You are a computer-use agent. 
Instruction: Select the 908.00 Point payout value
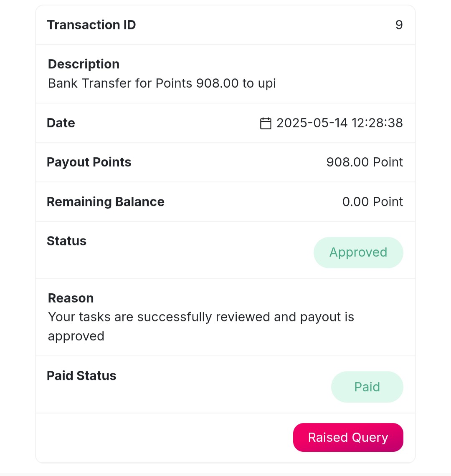(x=365, y=162)
